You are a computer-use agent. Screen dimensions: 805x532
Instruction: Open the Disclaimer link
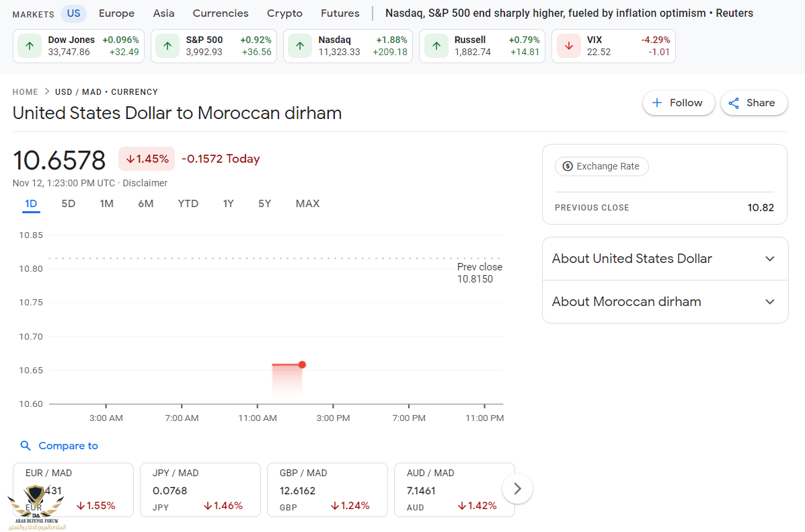(x=145, y=183)
